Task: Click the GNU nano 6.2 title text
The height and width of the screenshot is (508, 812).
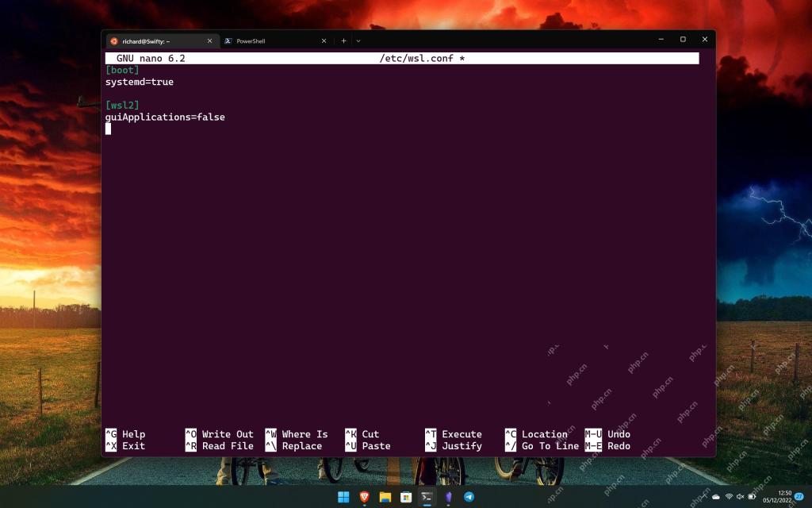Action: click(151, 59)
